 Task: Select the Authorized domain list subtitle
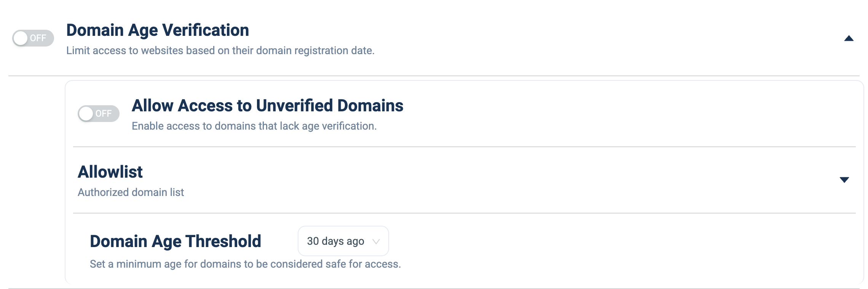click(x=131, y=192)
